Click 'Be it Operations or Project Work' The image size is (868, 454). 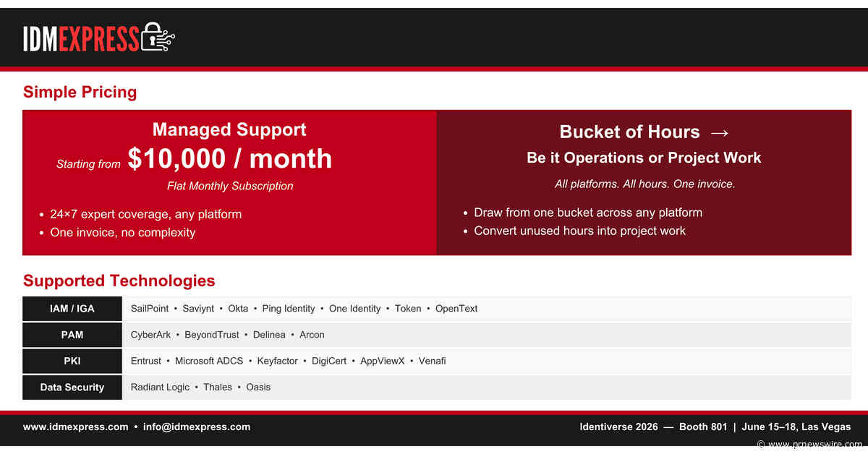[x=644, y=158]
